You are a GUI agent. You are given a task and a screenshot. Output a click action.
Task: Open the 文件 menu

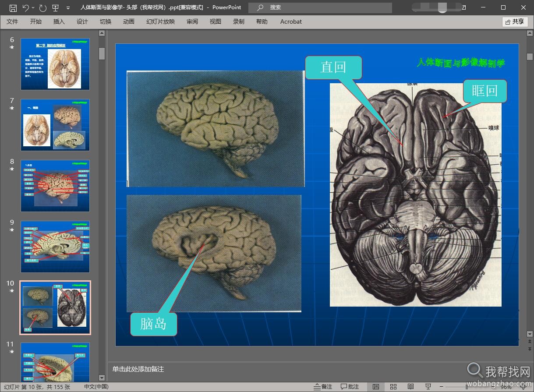(x=12, y=21)
